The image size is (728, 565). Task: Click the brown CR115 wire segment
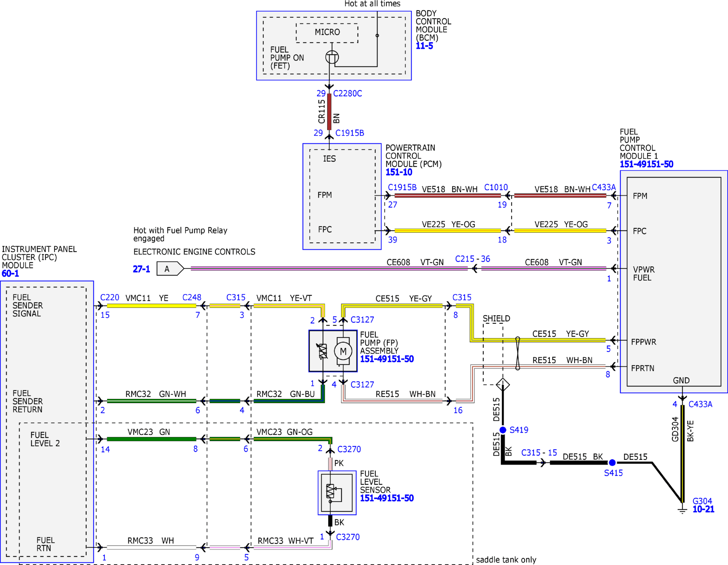coord(329,112)
